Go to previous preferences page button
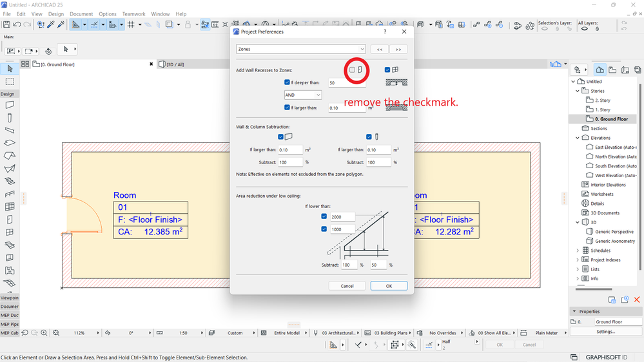Image resolution: width=644 pixels, height=362 pixels. pos(380,49)
